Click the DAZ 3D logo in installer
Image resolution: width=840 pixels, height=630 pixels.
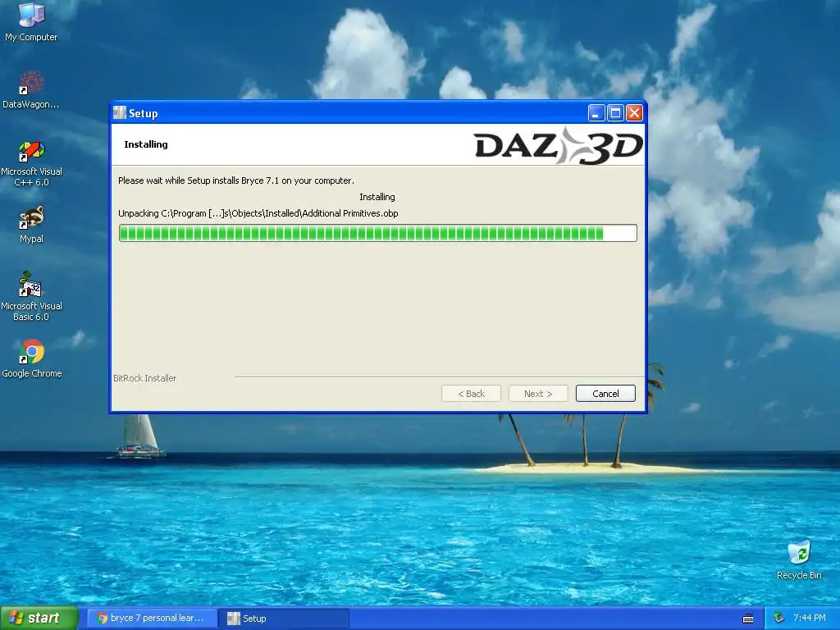pos(558,145)
